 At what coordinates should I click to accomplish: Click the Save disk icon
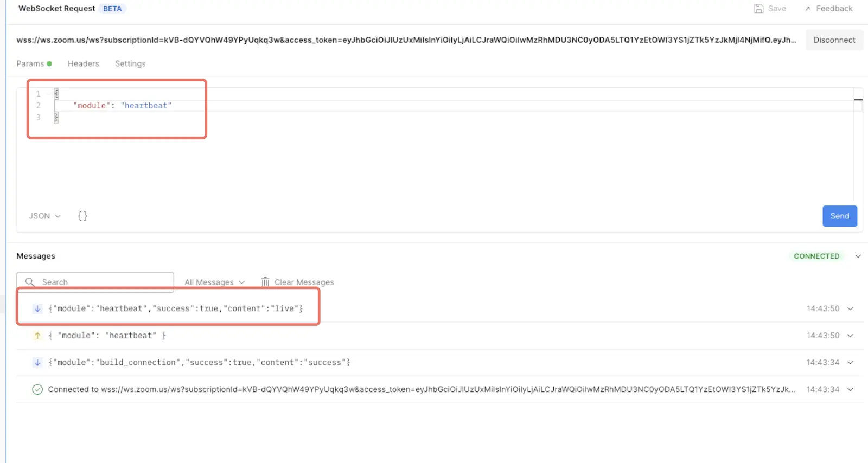click(x=758, y=9)
